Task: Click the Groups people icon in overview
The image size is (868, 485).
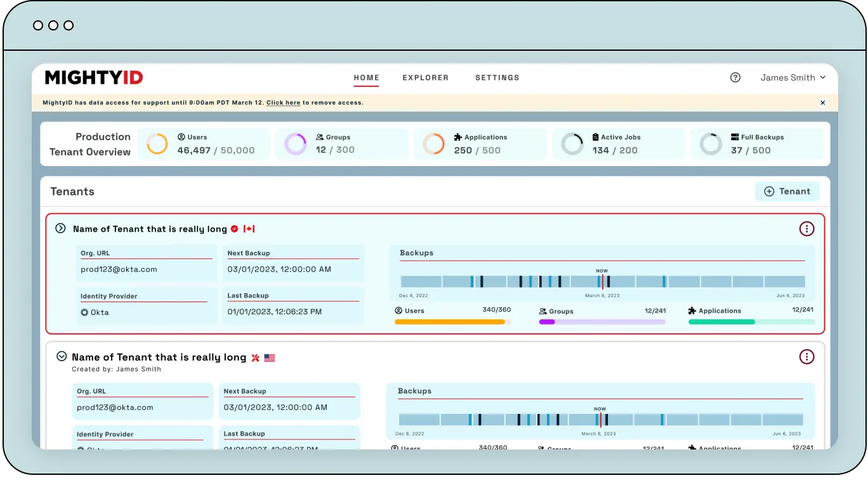Action: tap(320, 137)
